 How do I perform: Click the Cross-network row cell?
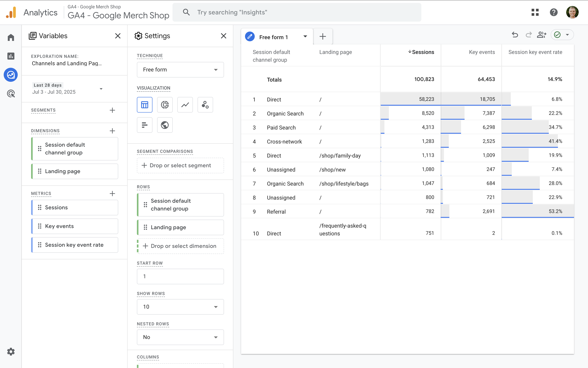tap(284, 142)
